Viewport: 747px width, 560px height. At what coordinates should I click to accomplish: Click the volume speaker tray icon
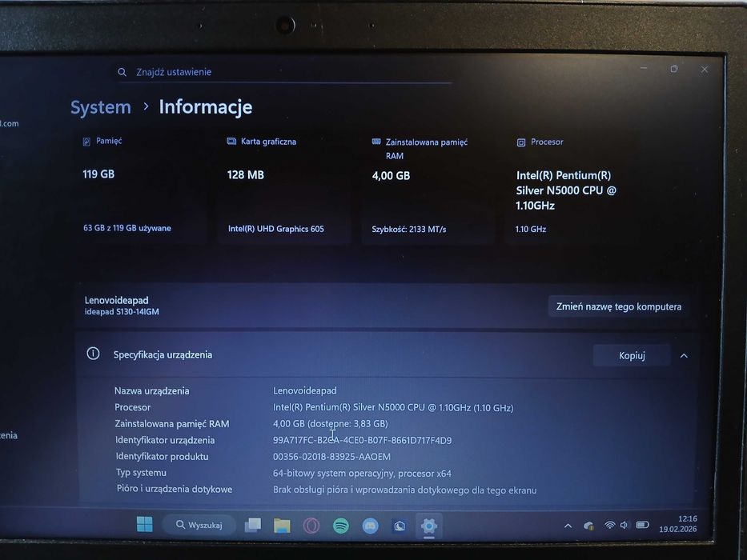click(624, 526)
